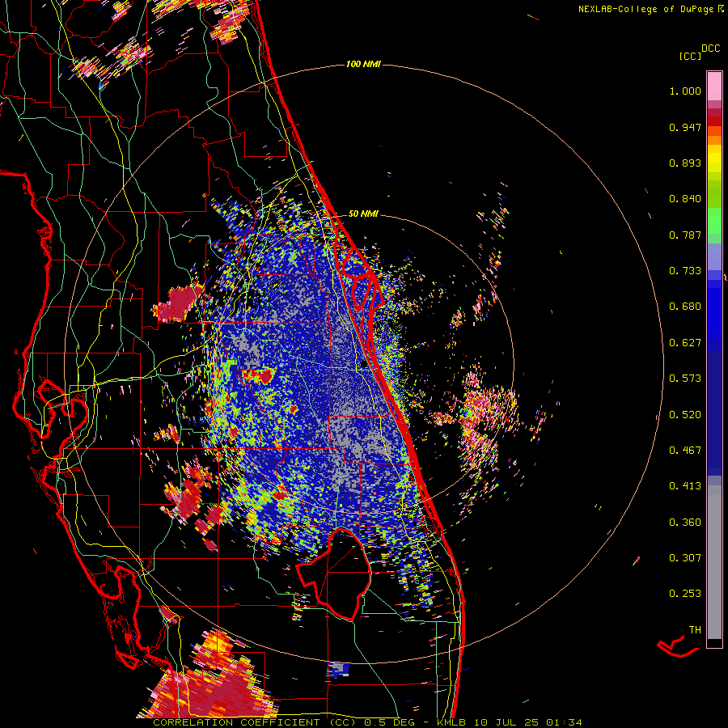
Task: Select the 0.733 value on the scale
Action: 685,271
